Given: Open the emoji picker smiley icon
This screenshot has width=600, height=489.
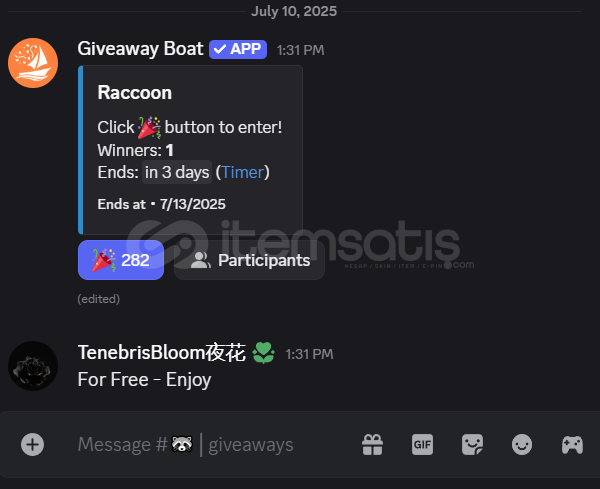Looking at the screenshot, I should pos(522,445).
